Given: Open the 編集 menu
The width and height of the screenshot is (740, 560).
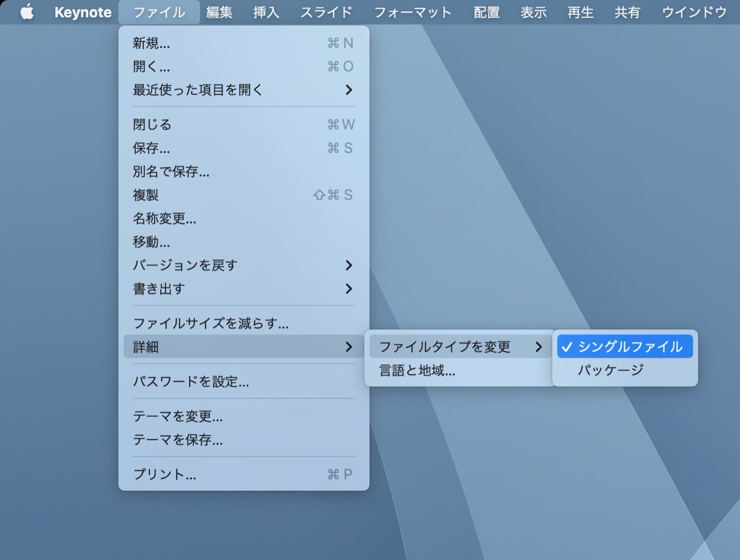Looking at the screenshot, I should click(x=219, y=12).
